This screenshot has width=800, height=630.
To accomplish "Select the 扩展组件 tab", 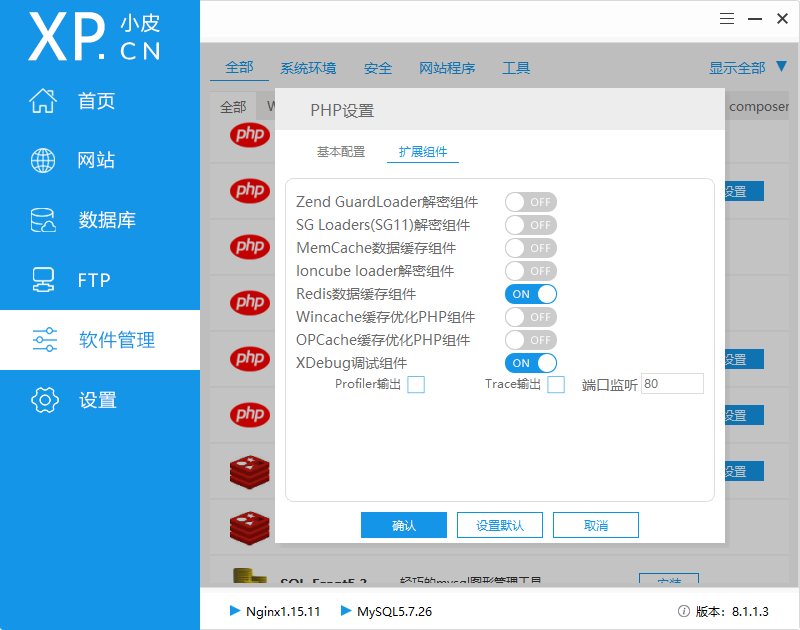I will coord(423,152).
